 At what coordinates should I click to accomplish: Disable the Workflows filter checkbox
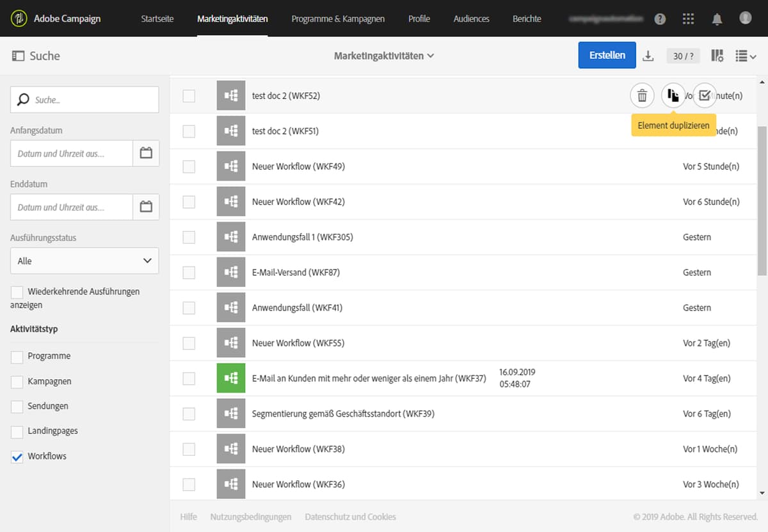pos(17,456)
